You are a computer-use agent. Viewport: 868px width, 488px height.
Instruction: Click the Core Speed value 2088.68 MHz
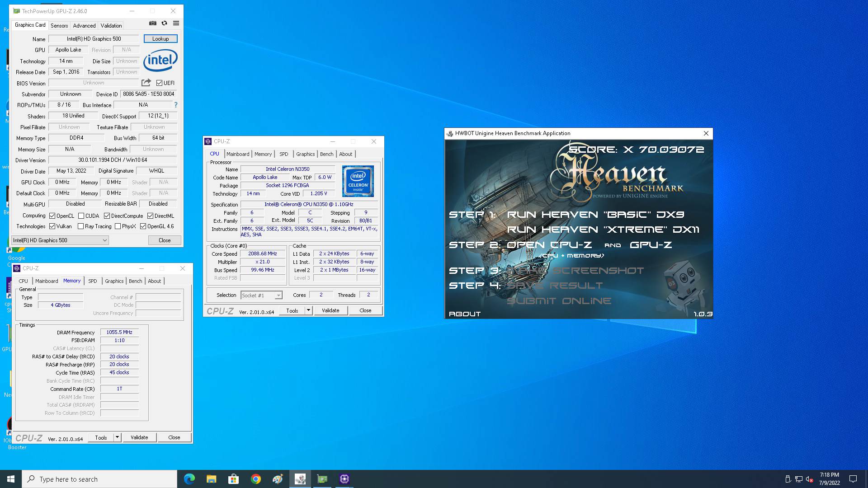[x=263, y=253]
